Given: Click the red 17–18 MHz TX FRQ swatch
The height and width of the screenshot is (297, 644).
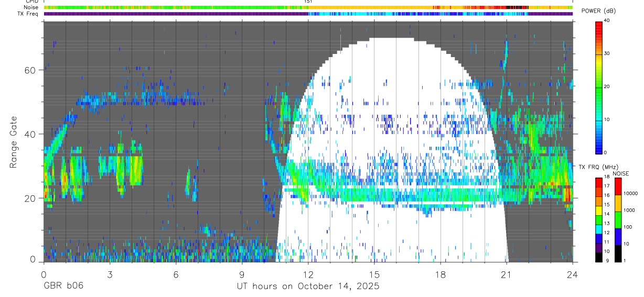Looking at the screenshot, I should pyautogui.click(x=598, y=182).
